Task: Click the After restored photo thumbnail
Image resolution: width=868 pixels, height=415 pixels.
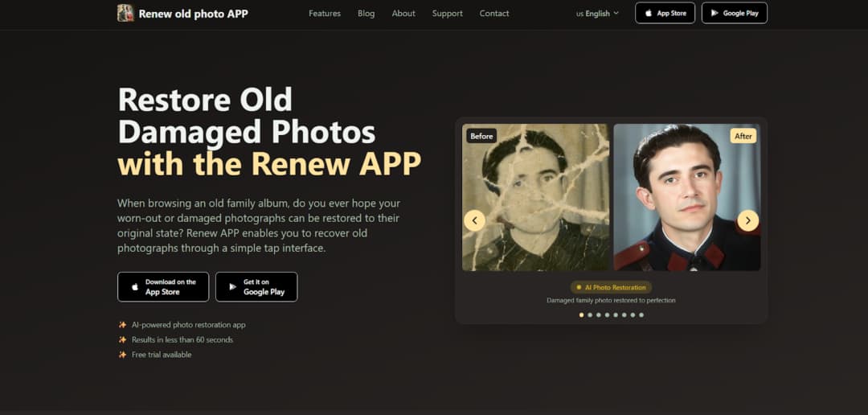Action: point(686,197)
